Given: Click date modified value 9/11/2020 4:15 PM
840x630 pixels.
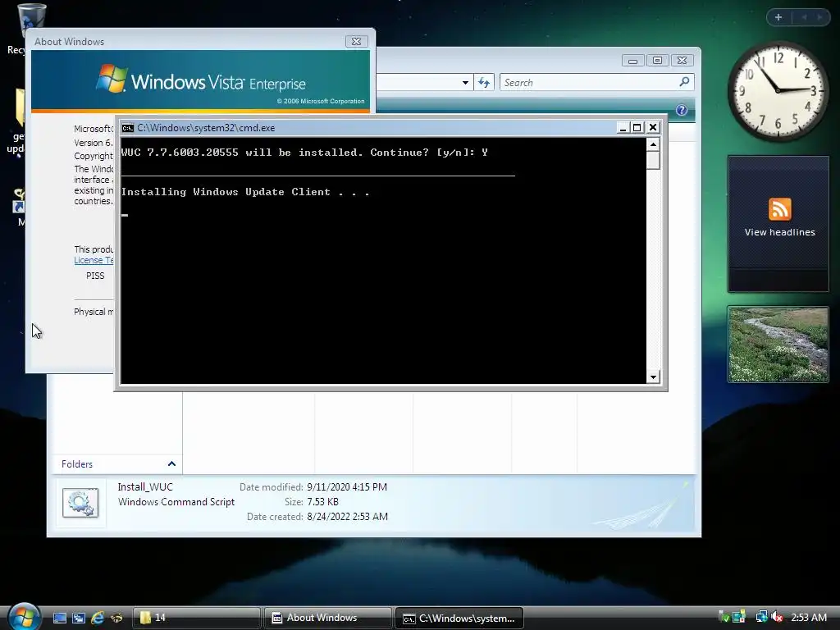Looking at the screenshot, I should (347, 487).
